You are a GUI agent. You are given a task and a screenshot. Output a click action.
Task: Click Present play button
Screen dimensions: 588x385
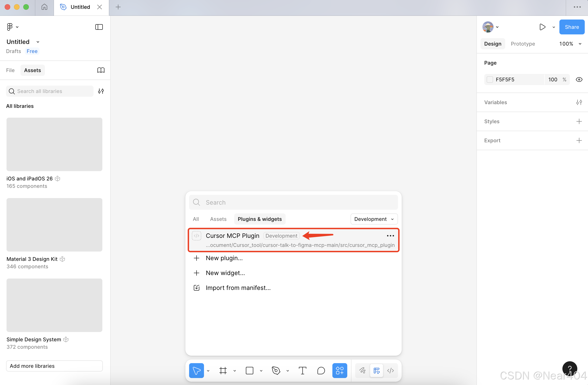[x=542, y=27]
